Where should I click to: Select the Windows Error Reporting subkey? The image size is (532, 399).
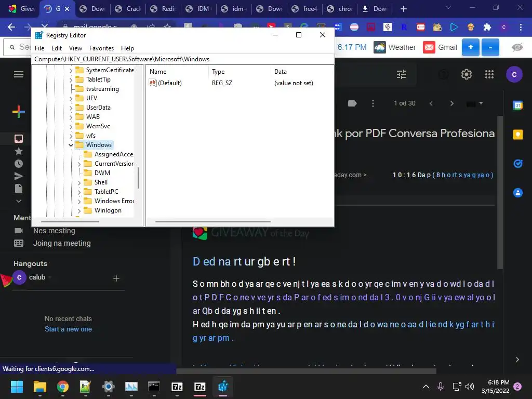tap(114, 201)
